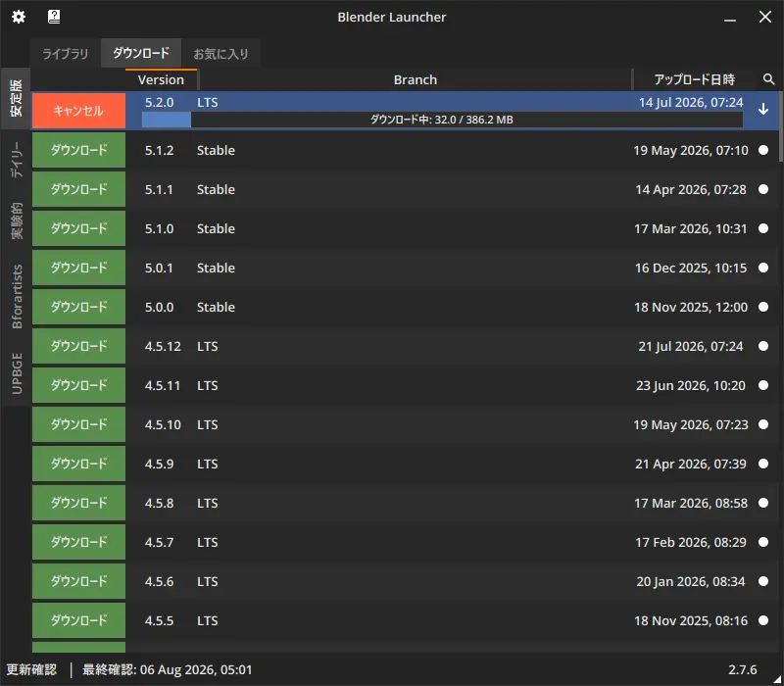Open the Bforartists side tab
The image size is (784, 686).
(16, 296)
